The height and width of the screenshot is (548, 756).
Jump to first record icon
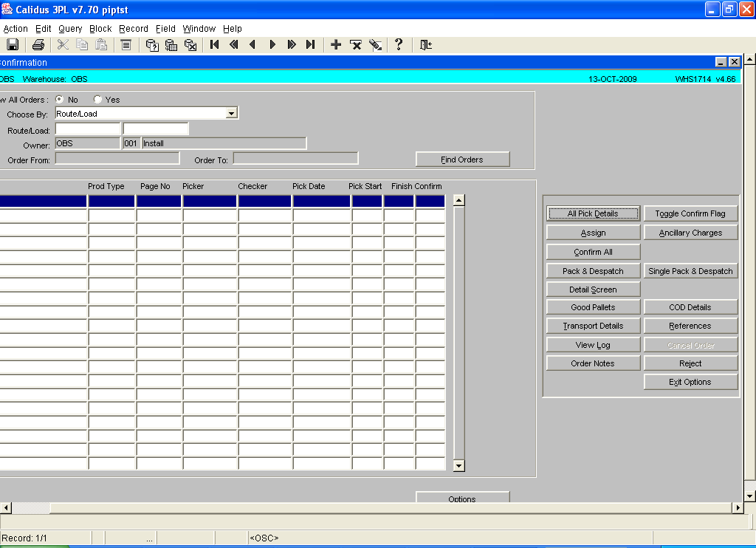pyautogui.click(x=215, y=45)
